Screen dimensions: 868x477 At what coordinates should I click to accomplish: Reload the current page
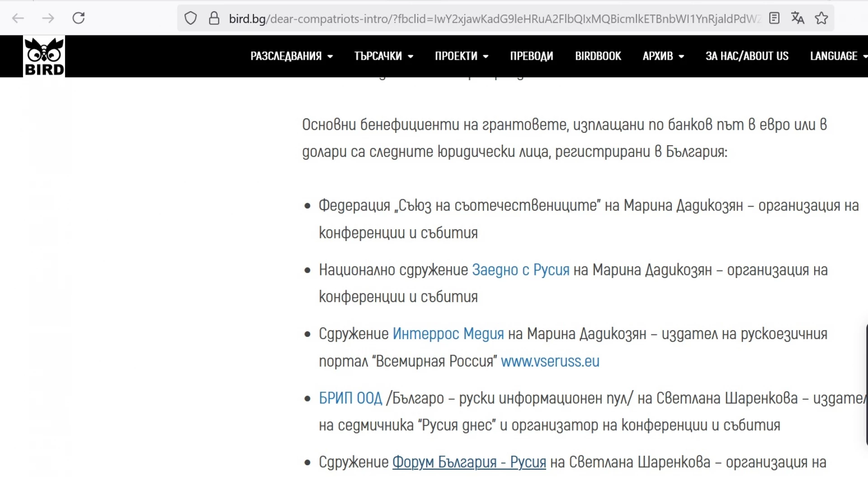(79, 18)
